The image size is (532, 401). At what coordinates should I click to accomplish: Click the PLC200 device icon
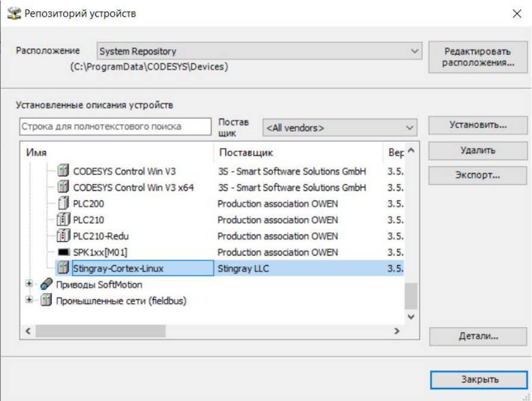pos(63,204)
